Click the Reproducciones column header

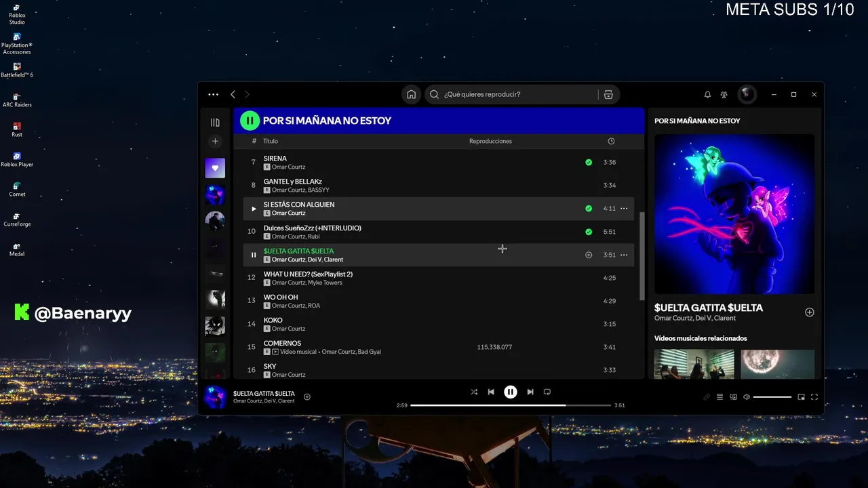click(490, 141)
